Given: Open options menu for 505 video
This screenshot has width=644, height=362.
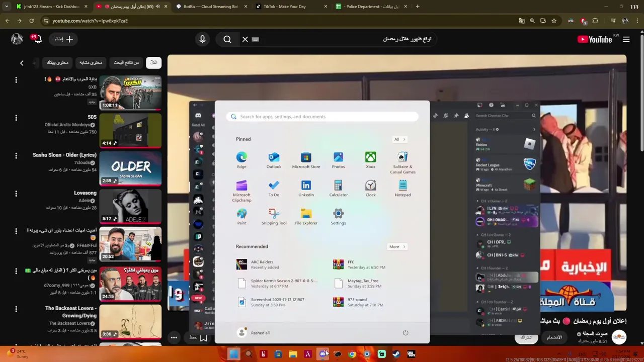Looking at the screenshot, I should 16,118.
